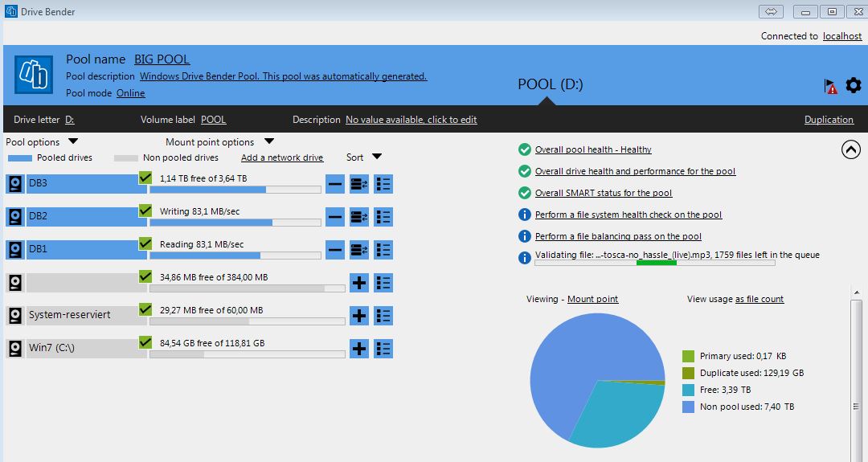Click the info icon beside the file balancing pass
868x462 pixels.
click(525, 236)
